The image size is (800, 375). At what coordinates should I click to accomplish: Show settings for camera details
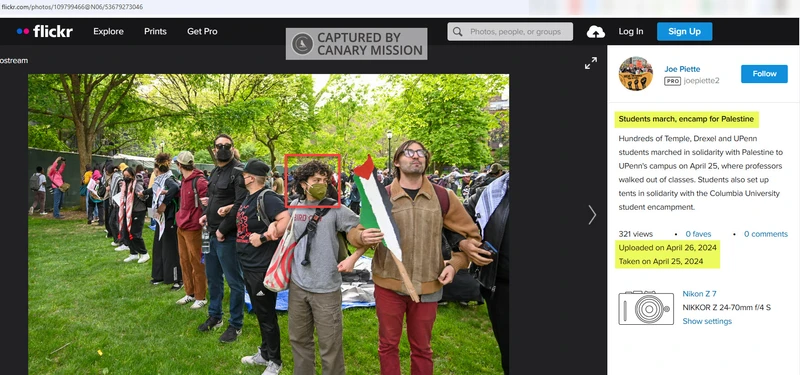click(x=707, y=321)
